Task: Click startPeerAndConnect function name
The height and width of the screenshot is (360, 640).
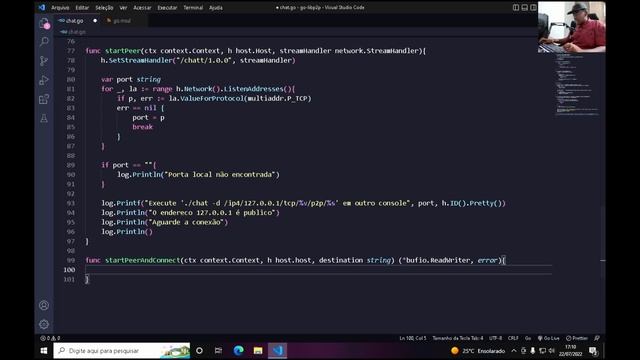Action: [x=142, y=260]
